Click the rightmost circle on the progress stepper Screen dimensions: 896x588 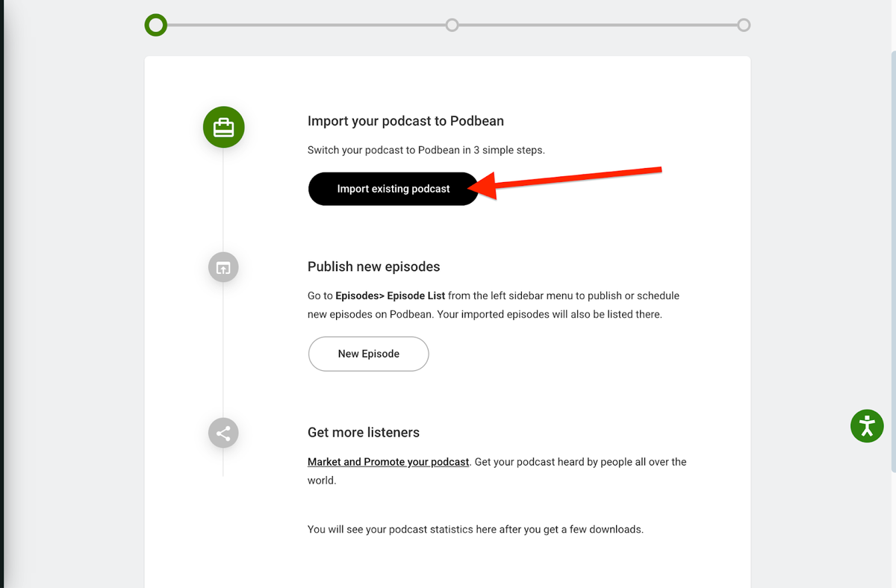click(x=744, y=25)
